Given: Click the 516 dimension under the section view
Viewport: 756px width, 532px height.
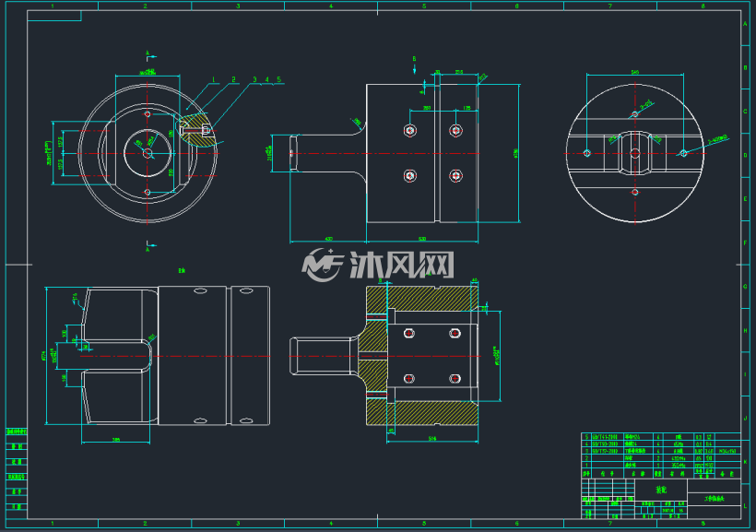Looking at the screenshot, I should 432,439.
